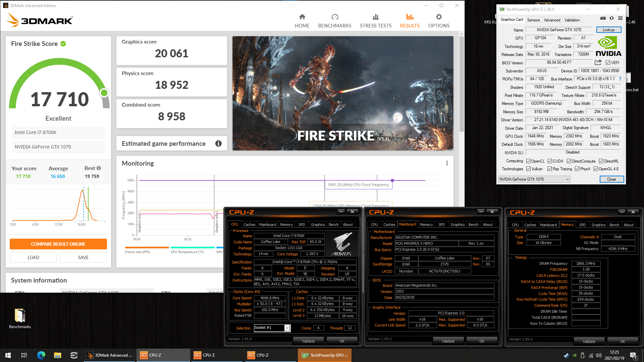The height and width of the screenshot is (362, 644).
Task: Click Bus Interface question mark in GPU-Z
Action: coord(620,79)
